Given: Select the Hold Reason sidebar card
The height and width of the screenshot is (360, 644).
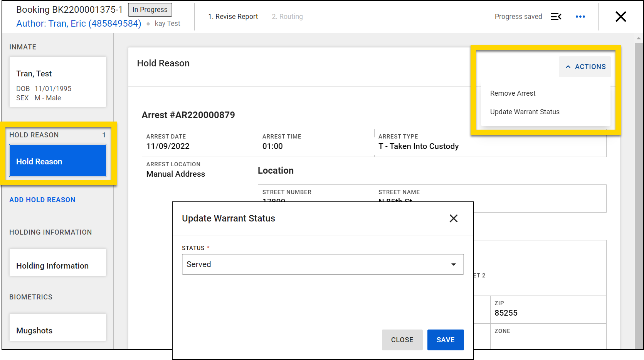Looking at the screenshot, I should click(x=58, y=161).
